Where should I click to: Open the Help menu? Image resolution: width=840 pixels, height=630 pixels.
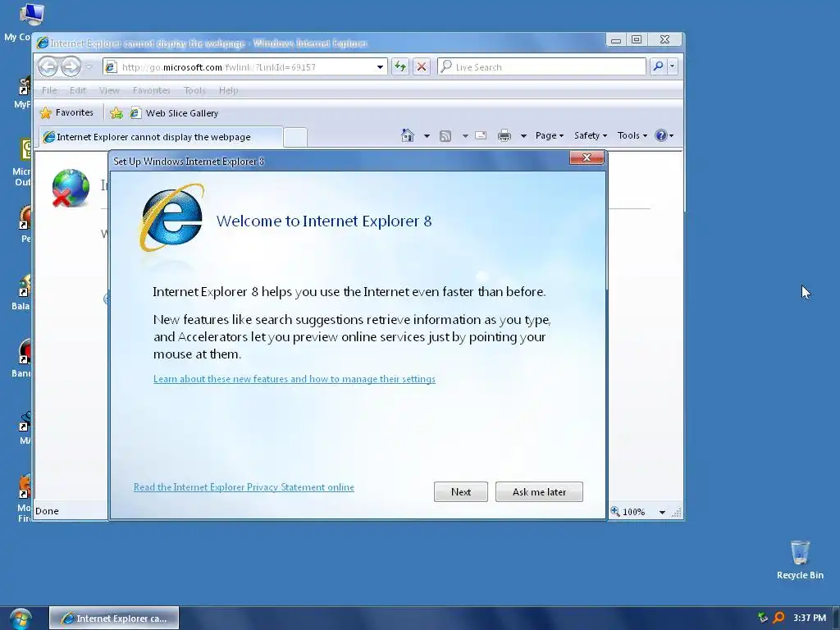coord(228,90)
